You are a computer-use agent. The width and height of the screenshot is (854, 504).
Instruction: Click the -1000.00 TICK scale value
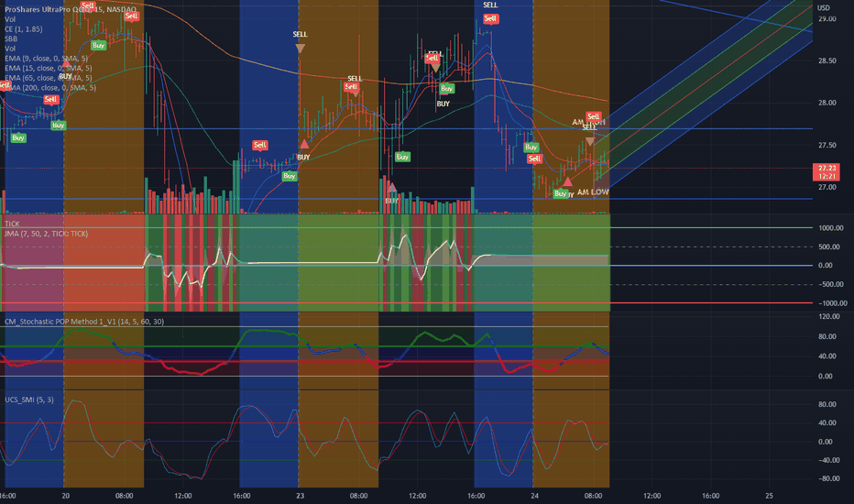tap(832, 303)
